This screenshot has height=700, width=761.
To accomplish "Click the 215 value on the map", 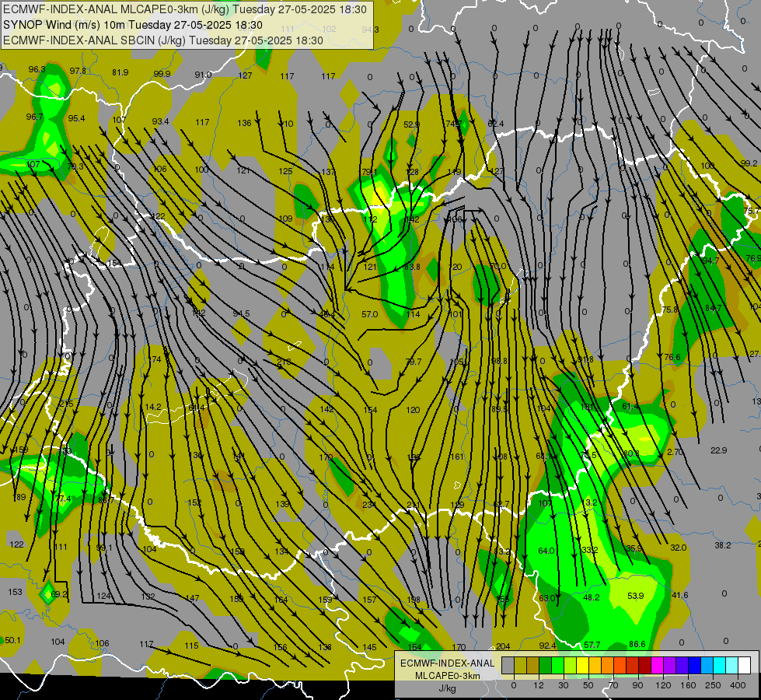I will pos(66,404).
